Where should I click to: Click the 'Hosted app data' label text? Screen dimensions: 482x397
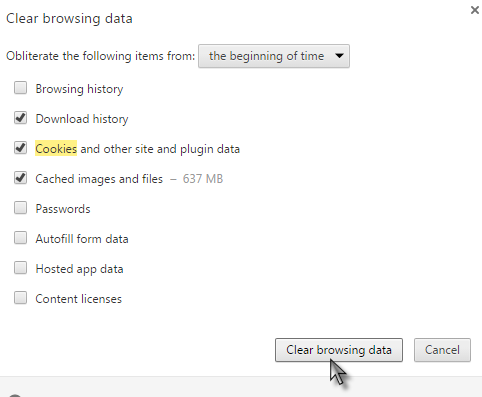(79, 269)
